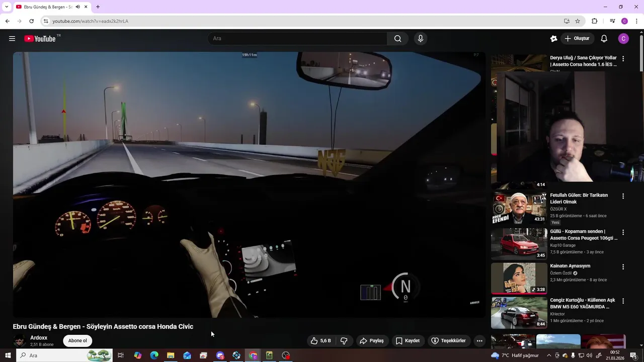Start voice search with microphone icon
Image resolution: width=644 pixels, height=362 pixels.
click(421, 39)
